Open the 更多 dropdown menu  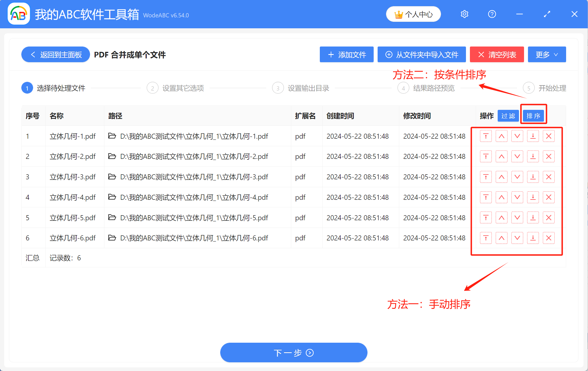[x=546, y=54]
